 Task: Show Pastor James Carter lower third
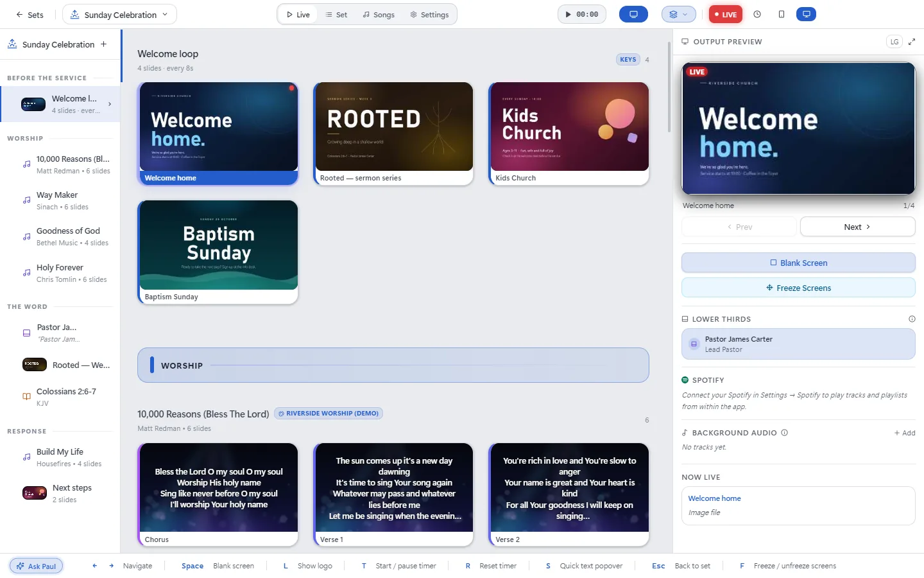click(798, 344)
